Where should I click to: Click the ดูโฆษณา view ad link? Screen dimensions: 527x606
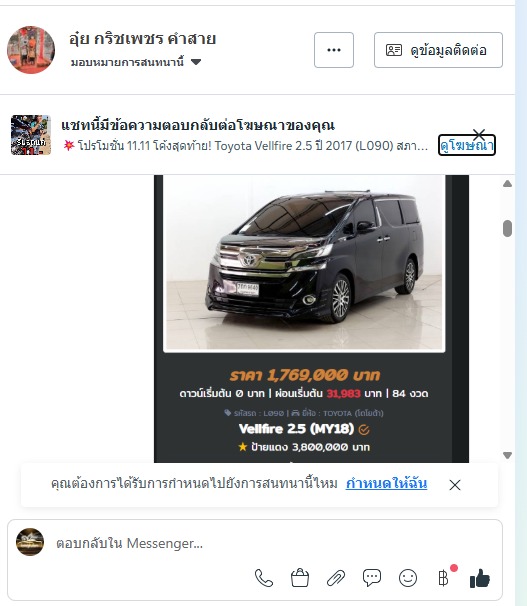click(x=467, y=145)
